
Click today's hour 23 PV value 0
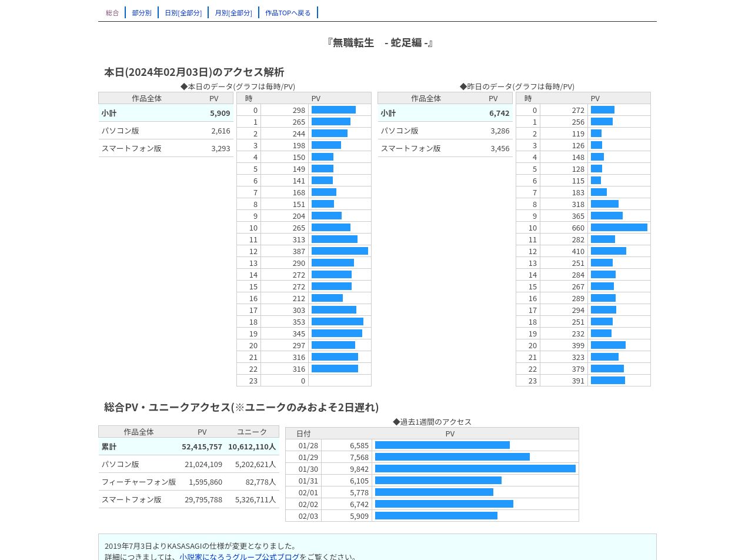(303, 381)
